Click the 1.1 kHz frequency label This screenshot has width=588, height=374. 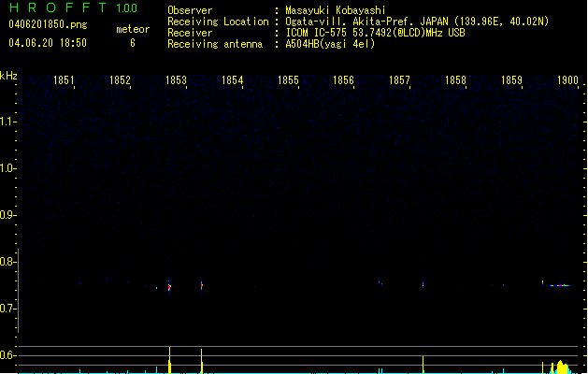[x=7, y=122]
